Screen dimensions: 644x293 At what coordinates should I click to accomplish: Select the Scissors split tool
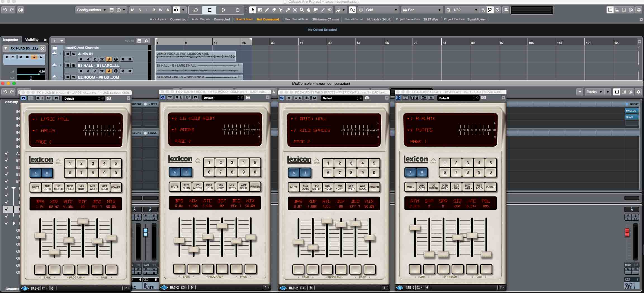point(281,10)
